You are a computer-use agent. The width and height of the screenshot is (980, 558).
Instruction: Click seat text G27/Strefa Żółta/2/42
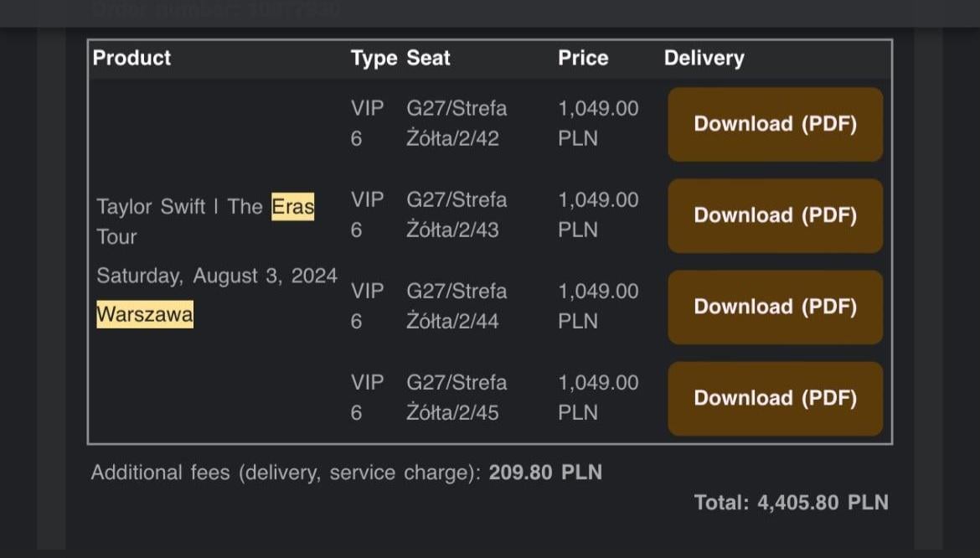(x=456, y=123)
